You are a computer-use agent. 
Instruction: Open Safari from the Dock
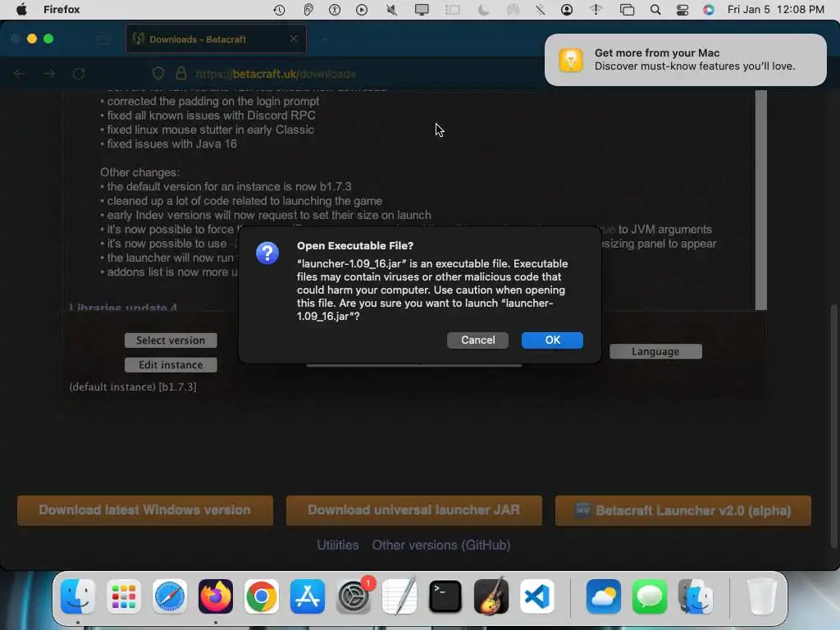(170, 596)
